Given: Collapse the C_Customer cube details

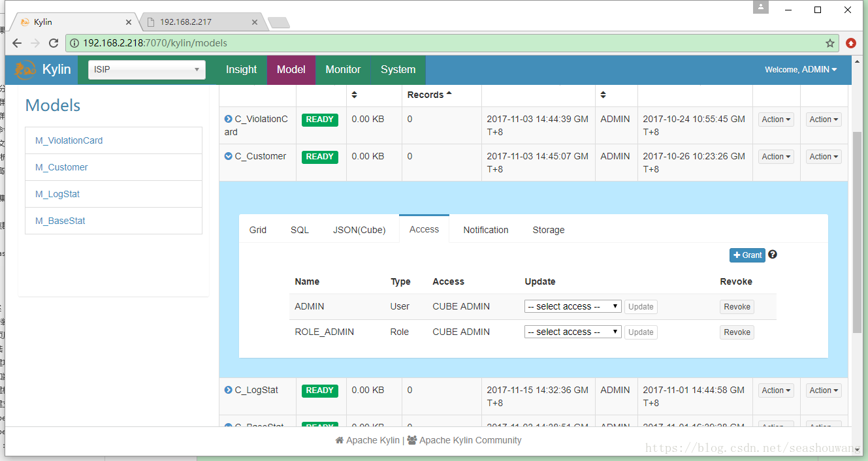Looking at the screenshot, I should click(x=228, y=157).
